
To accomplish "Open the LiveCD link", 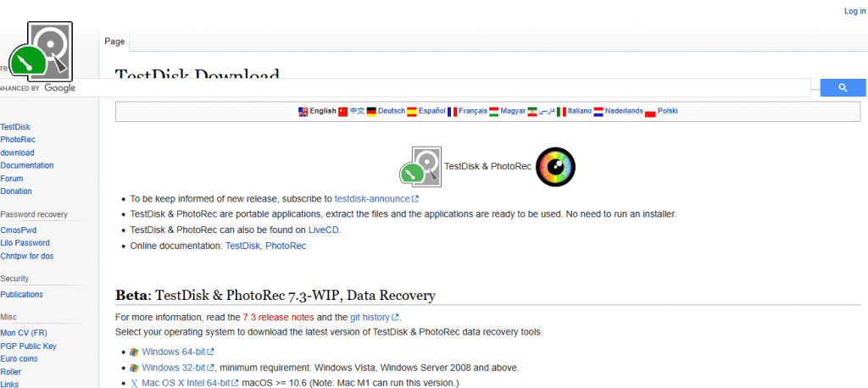I will click(323, 230).
